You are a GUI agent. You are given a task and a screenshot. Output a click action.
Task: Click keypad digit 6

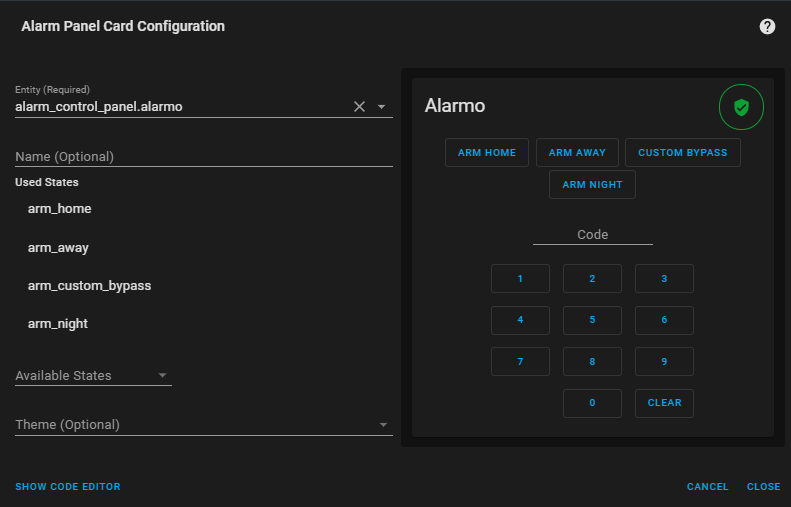coord(664,320)
